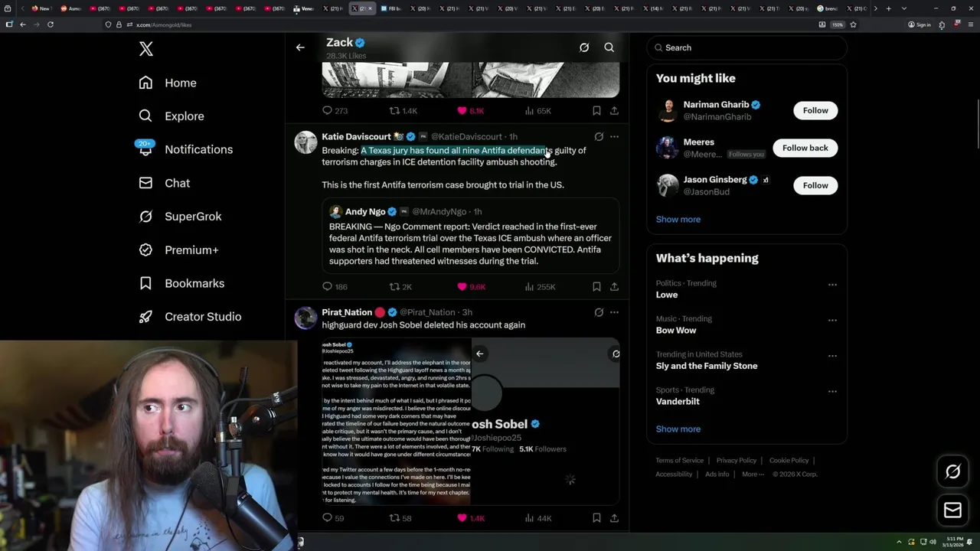Screen dimensions: 980x551
Task: Open Nariman Gharib profile name
Action: [716, 105]
